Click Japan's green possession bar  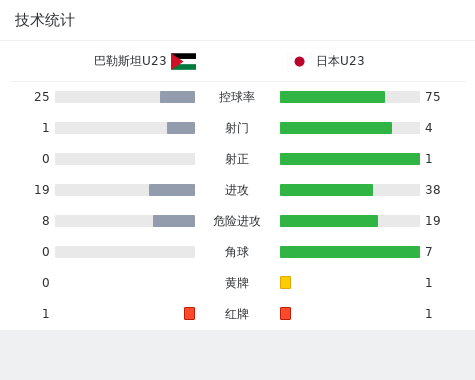point(332,97)
